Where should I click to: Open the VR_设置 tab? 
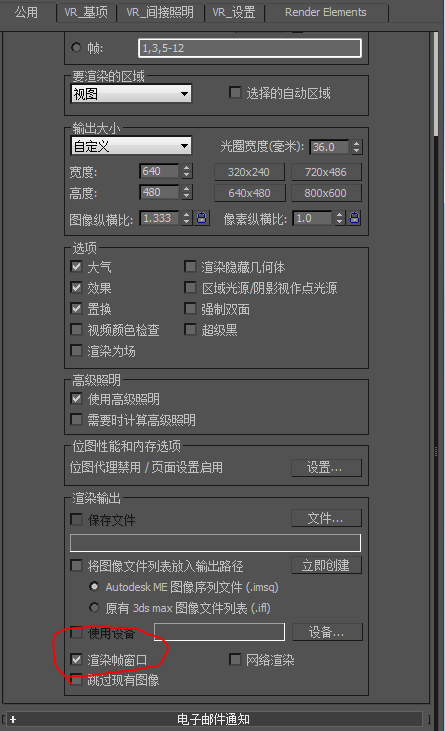[x=234, y=13]
